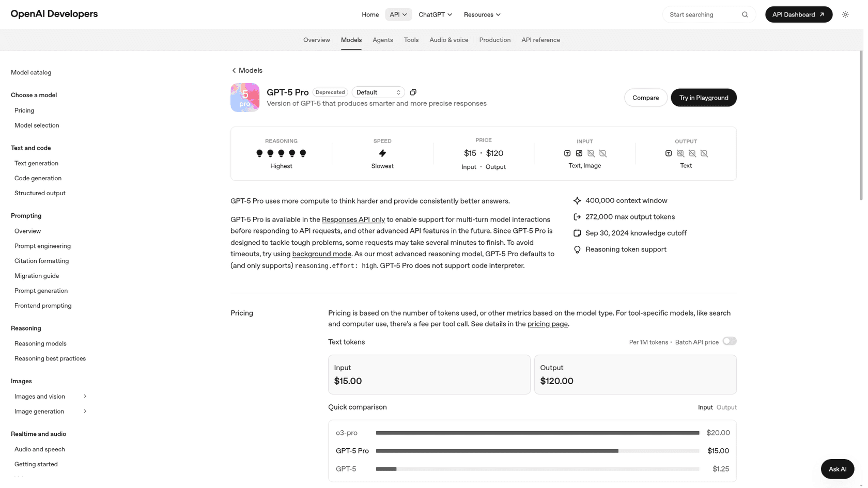The image size is (868, 488).
Task: Toggle the light/dark theme sun icon
Action: click(845, 14)
